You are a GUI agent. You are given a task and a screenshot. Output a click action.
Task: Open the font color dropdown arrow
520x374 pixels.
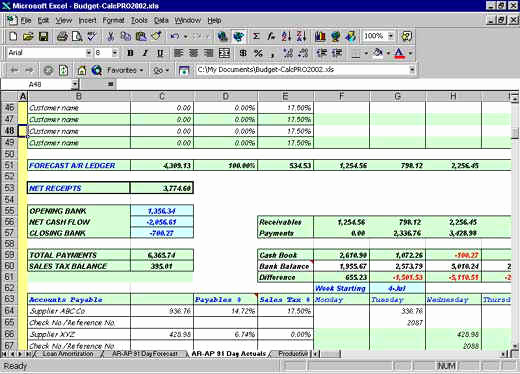click(410, 53)
